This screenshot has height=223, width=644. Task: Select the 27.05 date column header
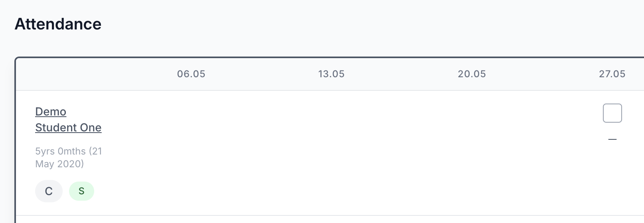[x=612, y=74]
